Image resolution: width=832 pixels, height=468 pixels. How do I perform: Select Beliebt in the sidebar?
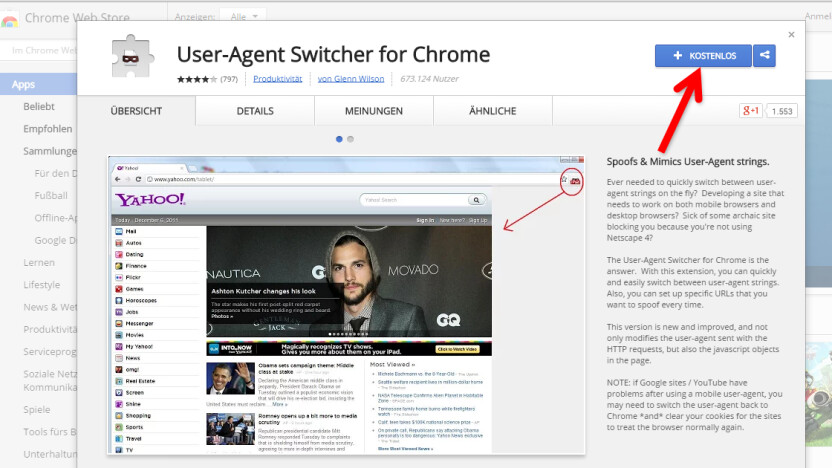coord(39,107)
